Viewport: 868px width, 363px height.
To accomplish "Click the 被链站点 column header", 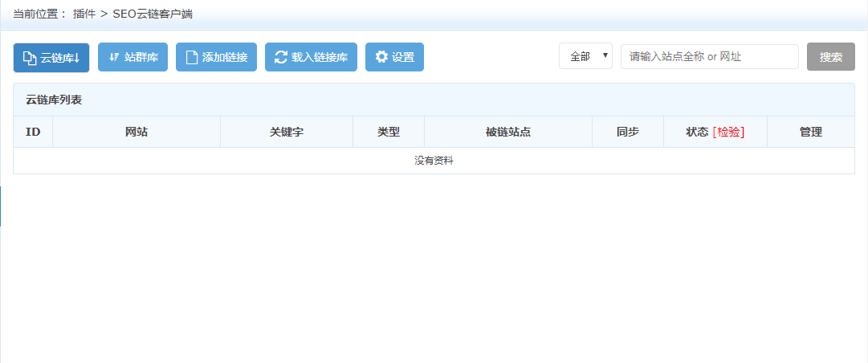I will (x=507, y=132).
